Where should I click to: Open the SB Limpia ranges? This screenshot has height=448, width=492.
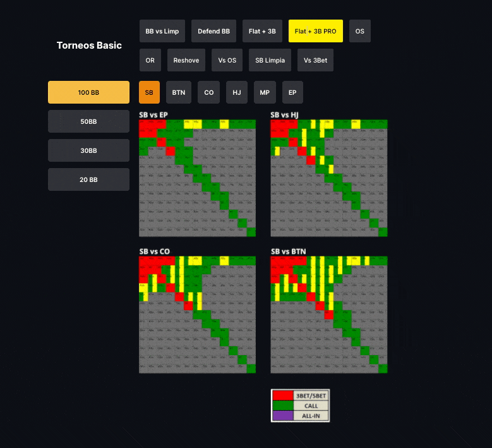click(x=270, y=60)
